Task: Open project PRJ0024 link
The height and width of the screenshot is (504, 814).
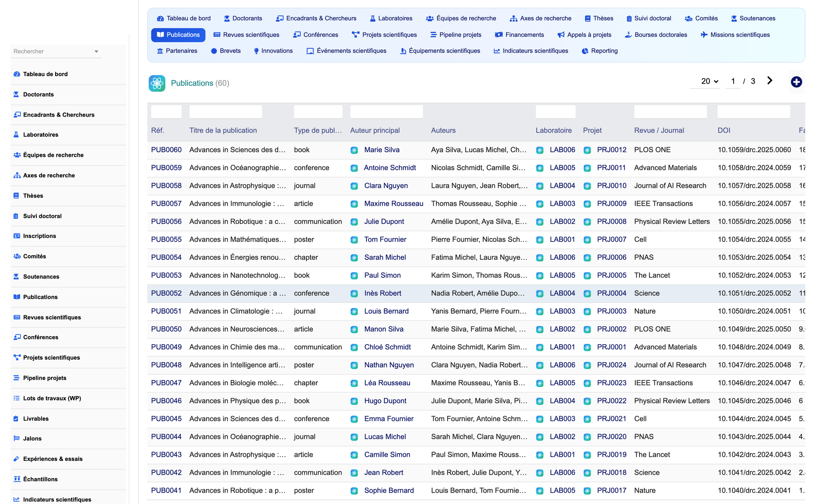Action: point(612,365)
